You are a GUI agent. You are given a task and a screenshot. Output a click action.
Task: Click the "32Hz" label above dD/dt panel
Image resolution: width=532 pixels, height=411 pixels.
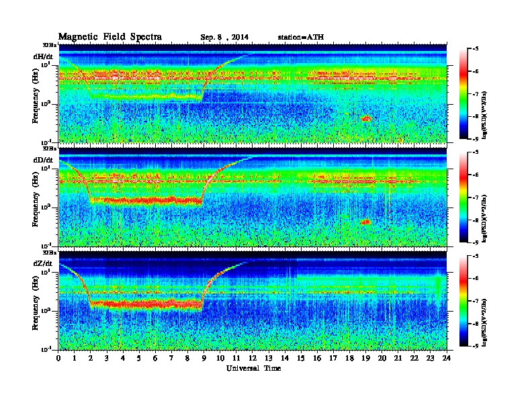pos(50,148)
